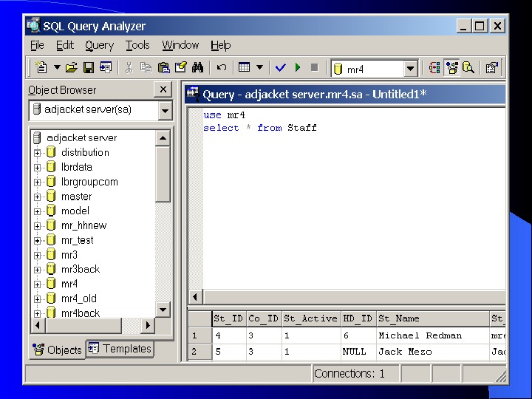Screen dimensions: 532x399
Task: Open the File menu
Action: pyautogui.click(x=37, y=45)
